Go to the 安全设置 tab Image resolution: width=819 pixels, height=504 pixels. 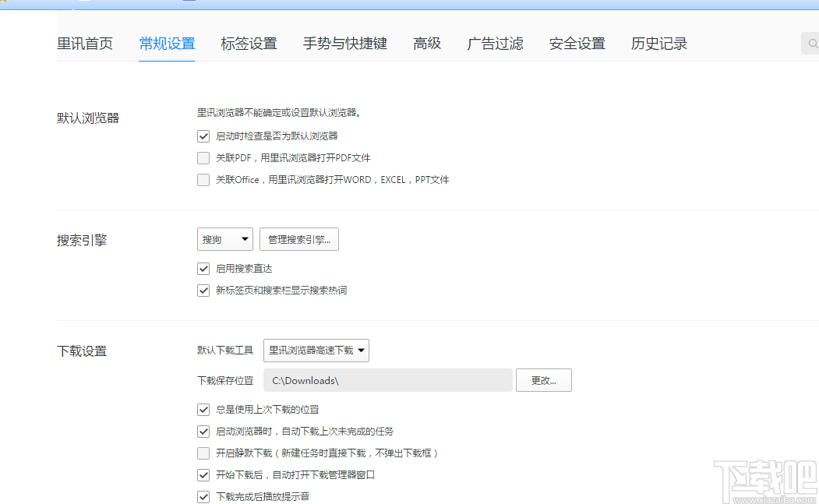pos(577,44)
